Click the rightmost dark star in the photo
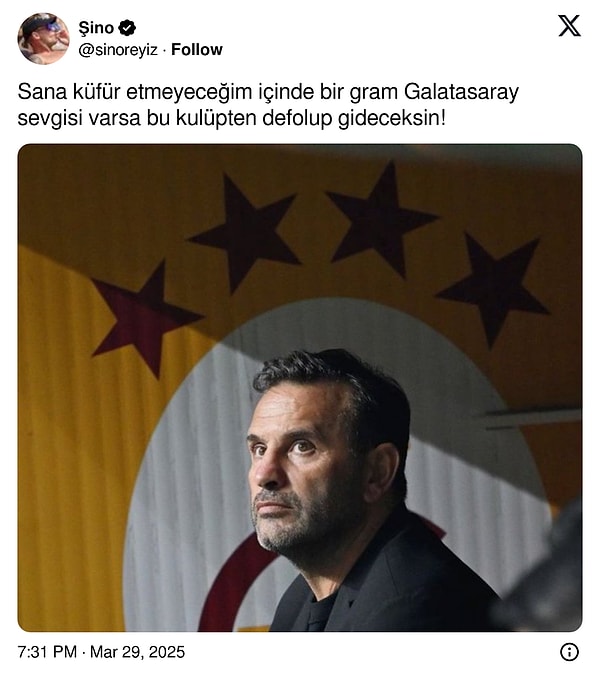The height and width of the screenshot is (682, 600). click(494, 289)
